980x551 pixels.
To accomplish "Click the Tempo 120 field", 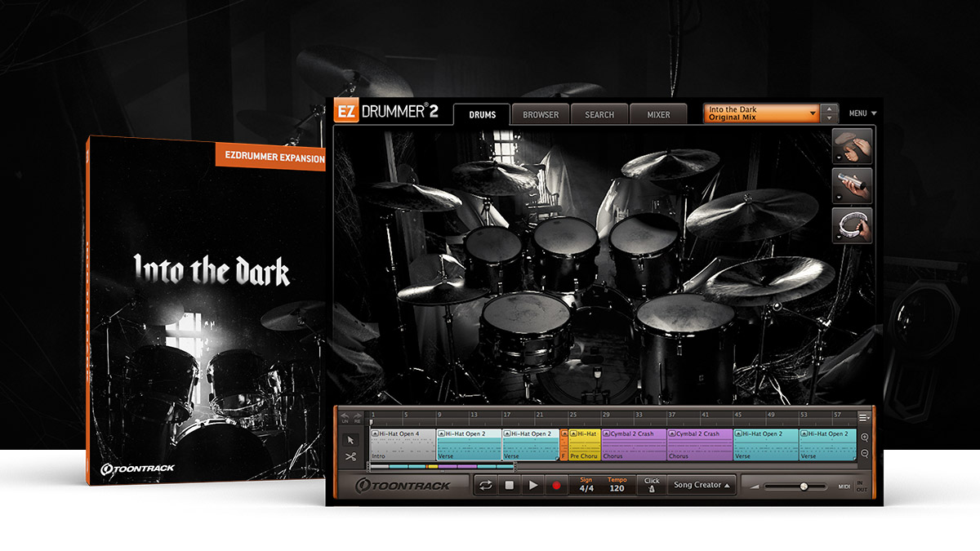I will pos(617,485).
